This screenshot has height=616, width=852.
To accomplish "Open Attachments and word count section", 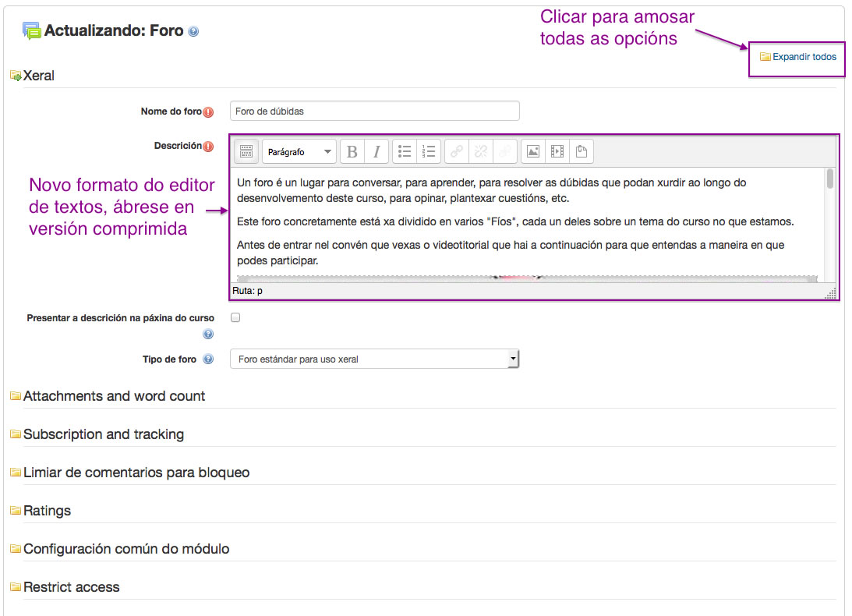I will [x=114, y=396].
